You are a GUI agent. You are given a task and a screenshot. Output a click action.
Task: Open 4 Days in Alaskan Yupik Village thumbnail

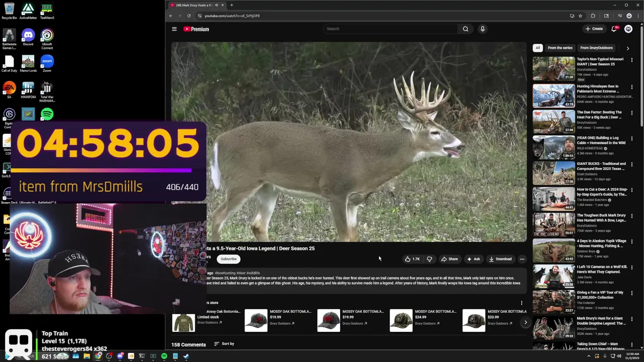click(x=553, y=250)
